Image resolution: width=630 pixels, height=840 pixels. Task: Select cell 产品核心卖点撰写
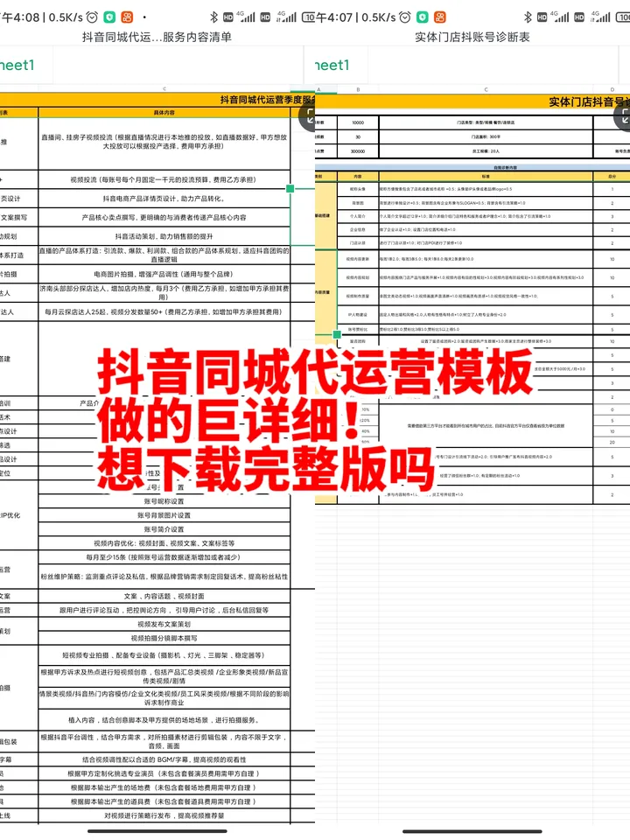click(164, 217)
